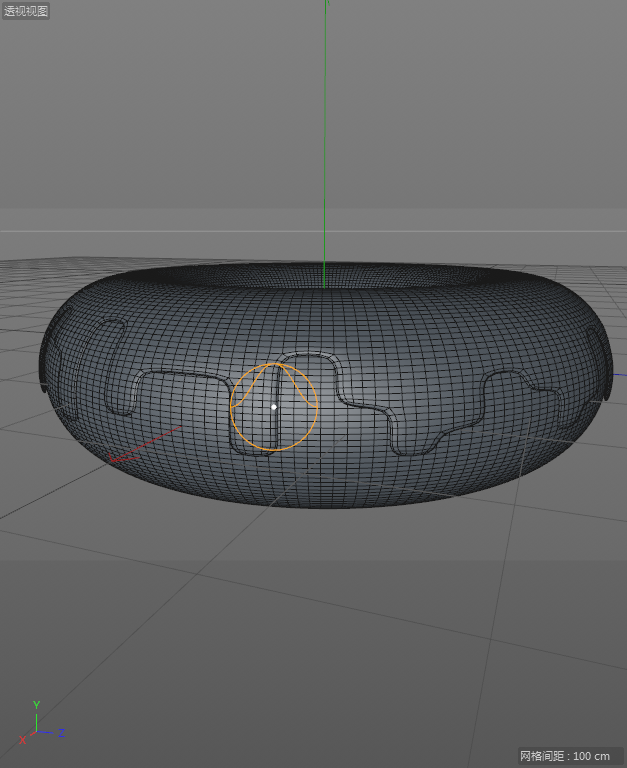
Task: Click the green Y label on axis gizmo
Action: [36, 705]
